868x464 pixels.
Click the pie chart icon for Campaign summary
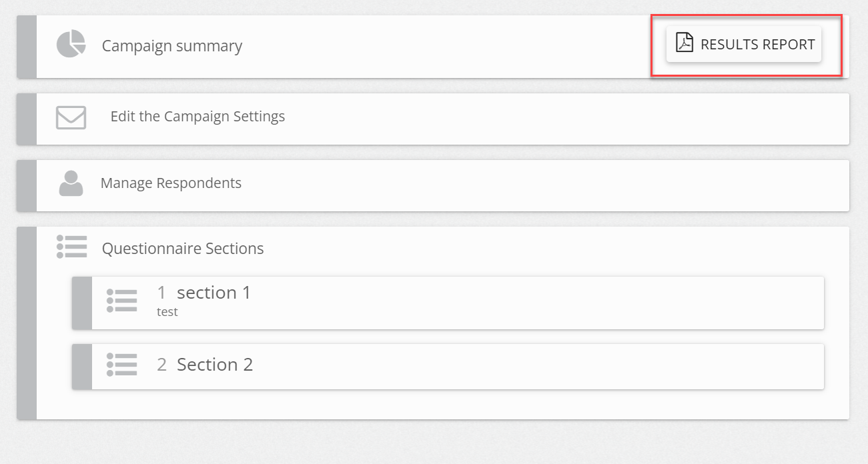[71, 44]
